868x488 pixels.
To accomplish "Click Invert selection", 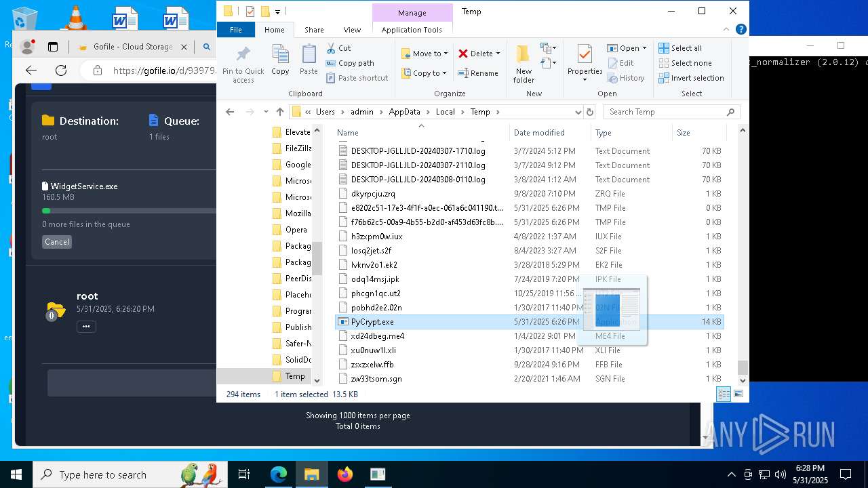I will pos(691,78).
